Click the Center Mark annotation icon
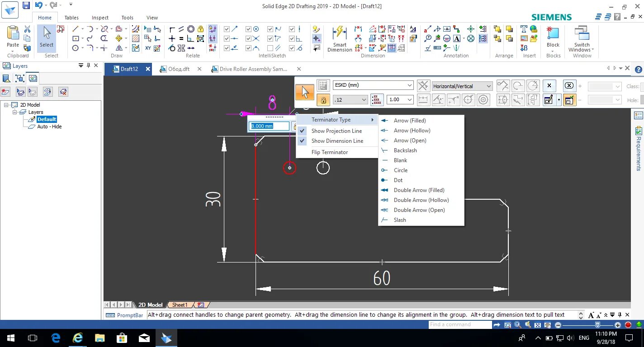 tap(470, 29)
